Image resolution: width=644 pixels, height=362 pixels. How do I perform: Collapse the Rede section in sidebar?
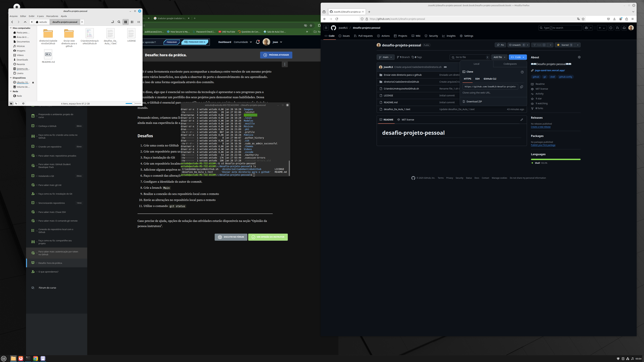pyautogui.click(x=11, y=92)
